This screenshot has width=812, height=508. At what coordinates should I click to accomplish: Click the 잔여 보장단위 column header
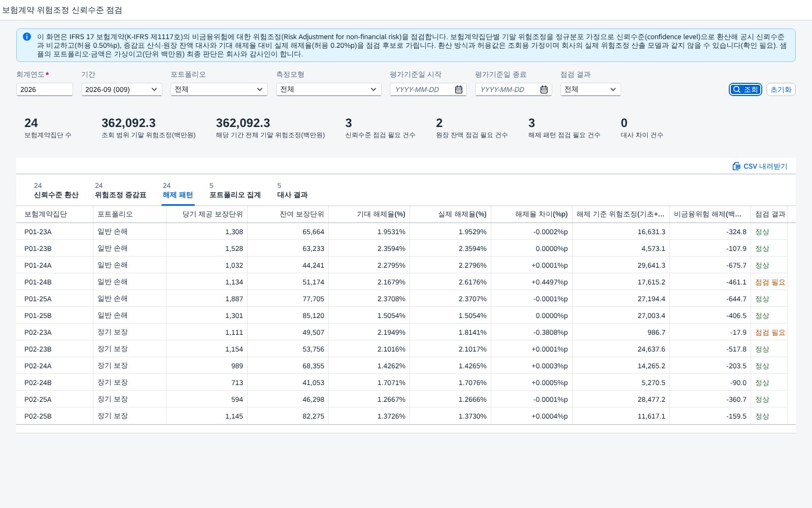288,214
